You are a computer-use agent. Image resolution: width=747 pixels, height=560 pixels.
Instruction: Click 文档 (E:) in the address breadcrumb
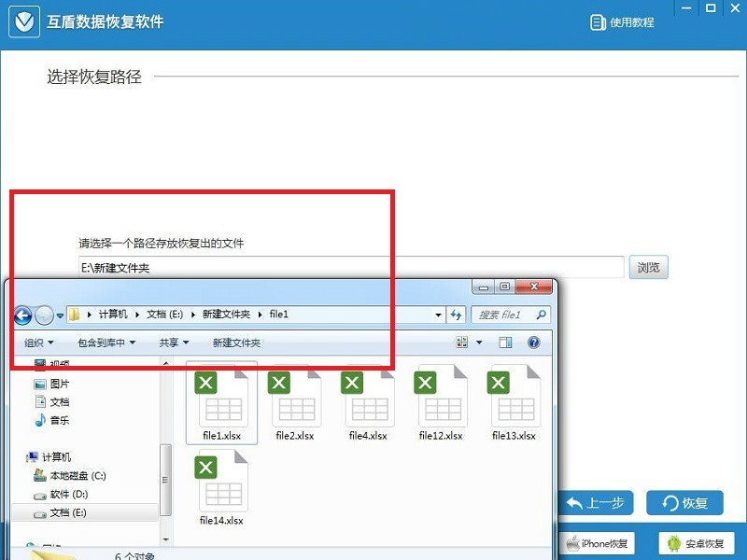(x=165, y=315)
